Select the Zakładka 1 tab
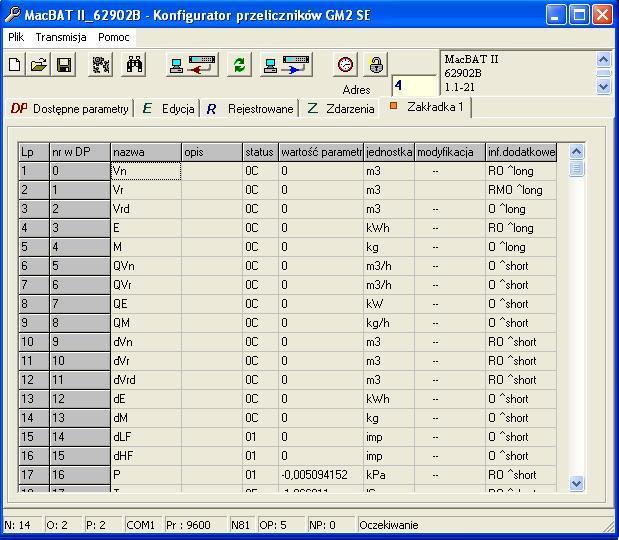 [x=426, y=107]
